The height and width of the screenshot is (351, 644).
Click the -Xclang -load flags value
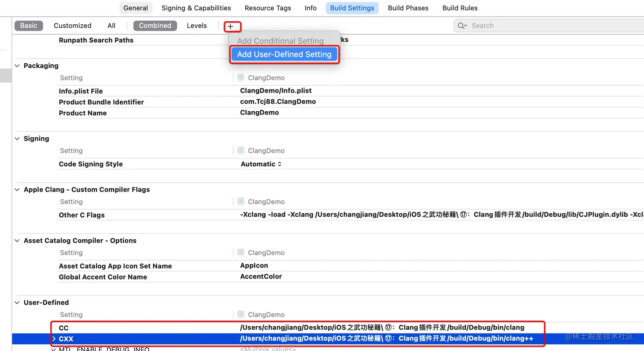442,215
